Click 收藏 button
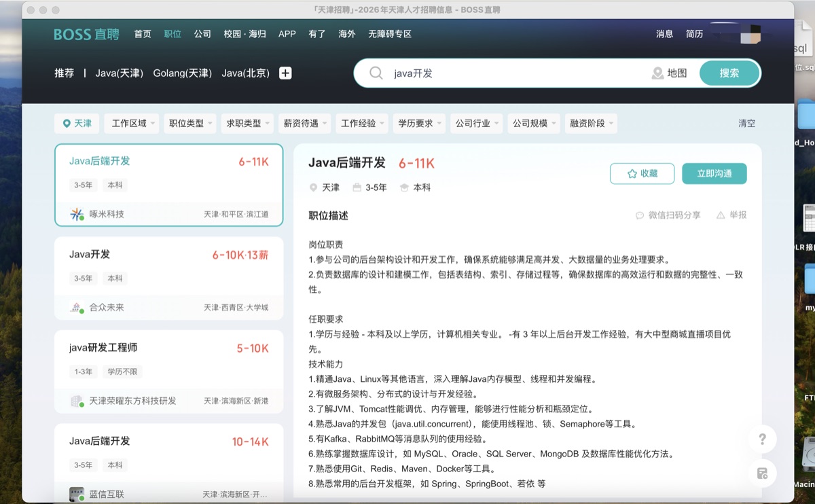Viewport: 815px width, 504px height. click(642, 174)
